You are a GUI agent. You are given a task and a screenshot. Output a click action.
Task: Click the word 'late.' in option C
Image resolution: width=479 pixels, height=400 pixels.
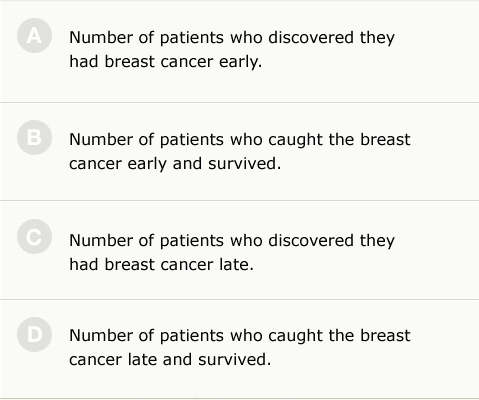tap(236, 265)
